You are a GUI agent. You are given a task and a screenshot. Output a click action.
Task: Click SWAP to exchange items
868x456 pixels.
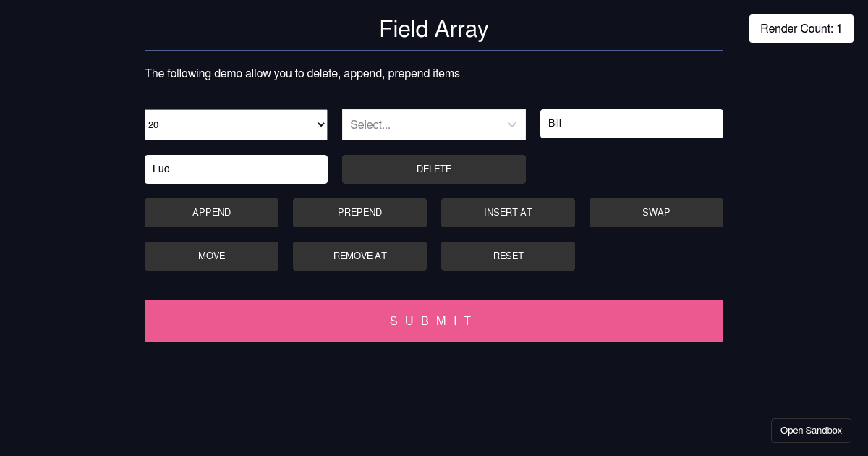[656, 212]
